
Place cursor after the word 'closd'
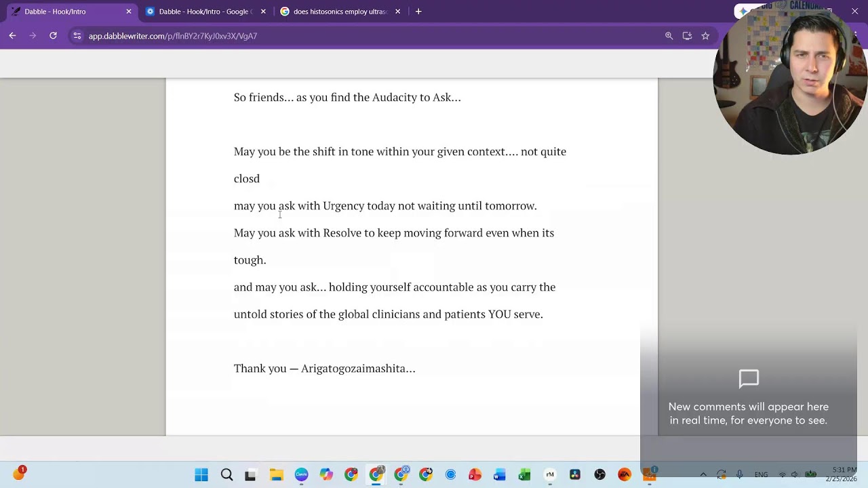[260, 179]
